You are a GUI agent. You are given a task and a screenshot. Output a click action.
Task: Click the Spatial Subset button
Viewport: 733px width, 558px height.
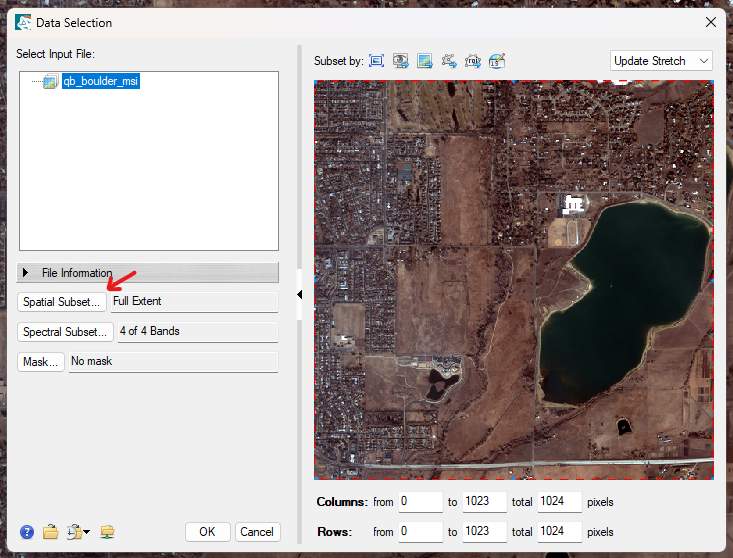[61, 302]
